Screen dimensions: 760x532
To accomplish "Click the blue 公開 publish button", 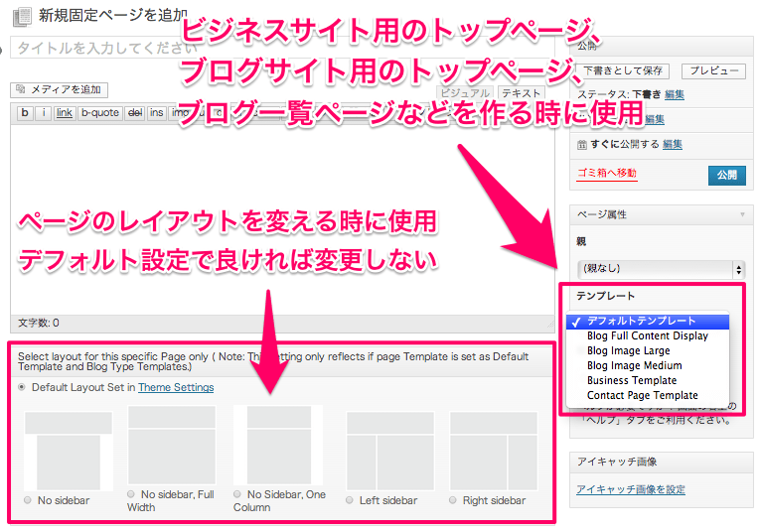I will click(x=726, y=176).
